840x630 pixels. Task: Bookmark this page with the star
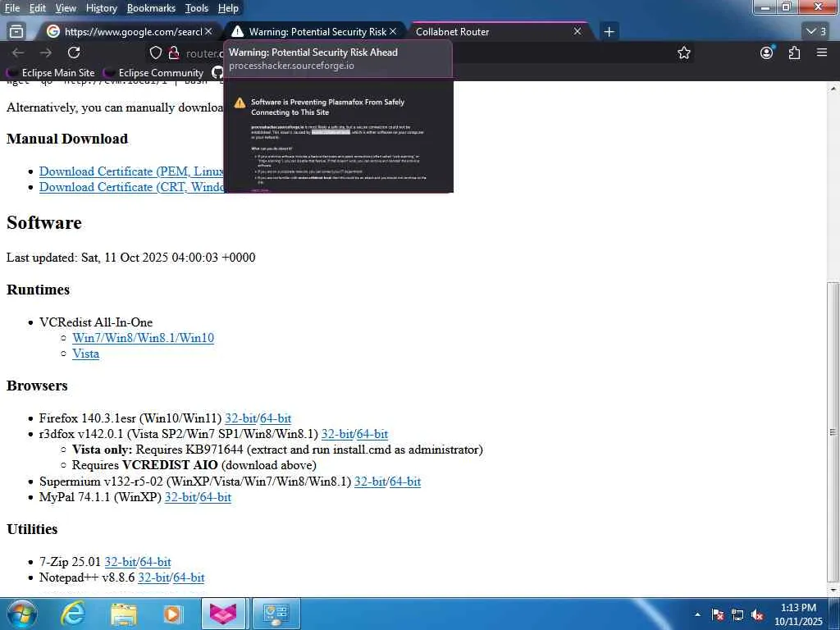point(683,52)
